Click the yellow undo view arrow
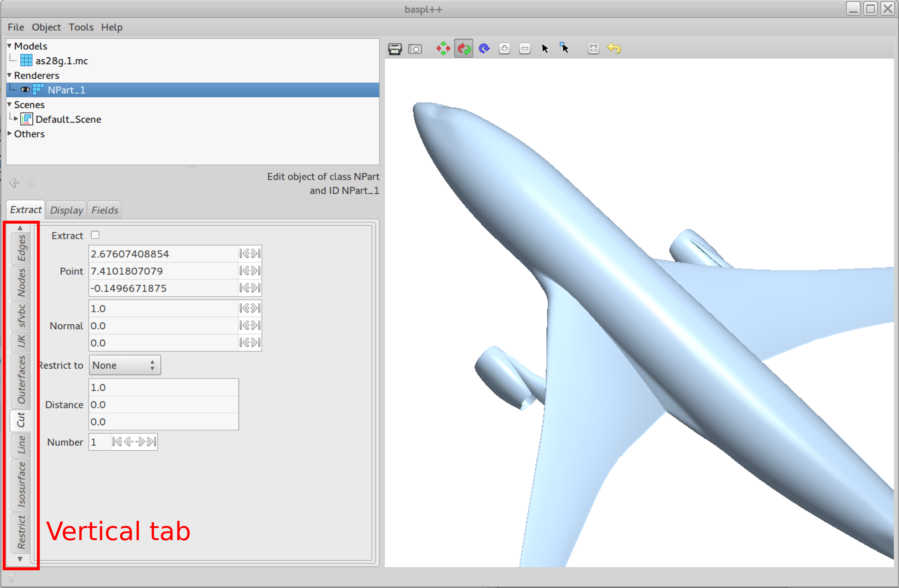 pos(614,48)
